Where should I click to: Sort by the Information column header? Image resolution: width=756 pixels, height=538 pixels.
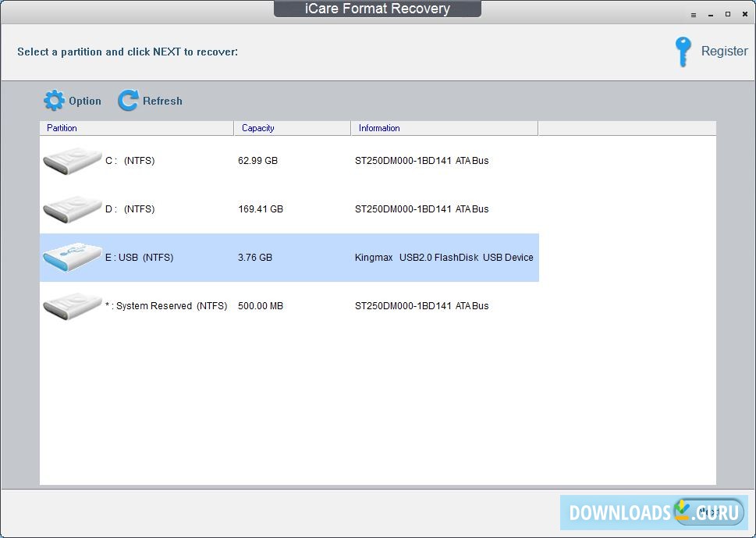pos(445,128)
